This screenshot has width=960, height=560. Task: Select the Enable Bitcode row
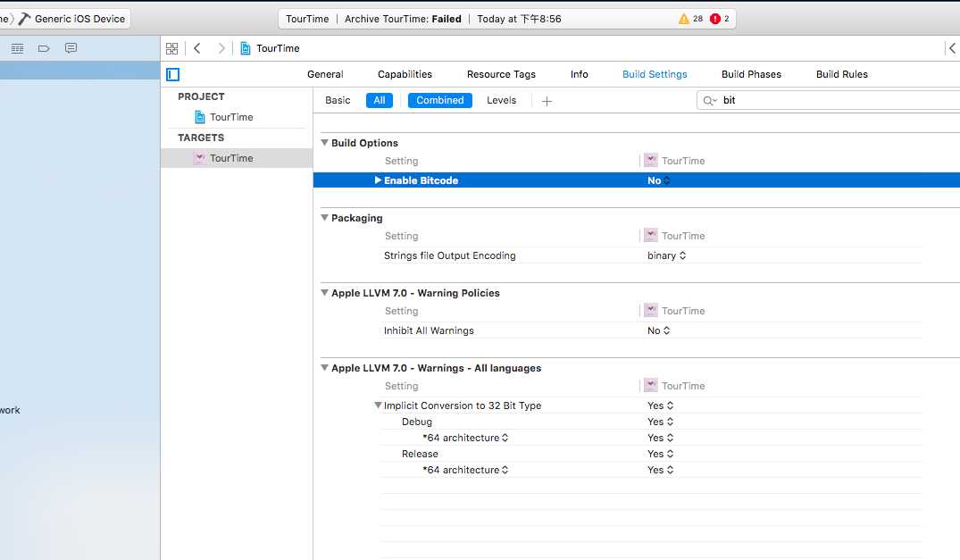click(x=637, y=180)
